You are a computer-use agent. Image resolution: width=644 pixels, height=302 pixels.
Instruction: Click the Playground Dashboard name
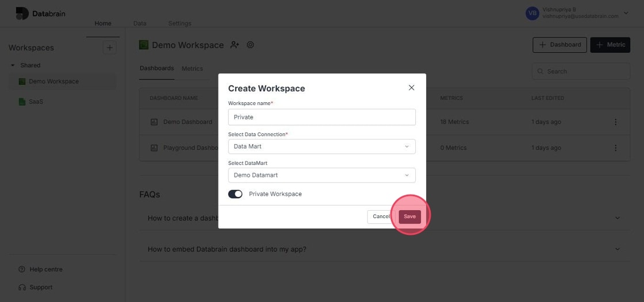(190, 148)
